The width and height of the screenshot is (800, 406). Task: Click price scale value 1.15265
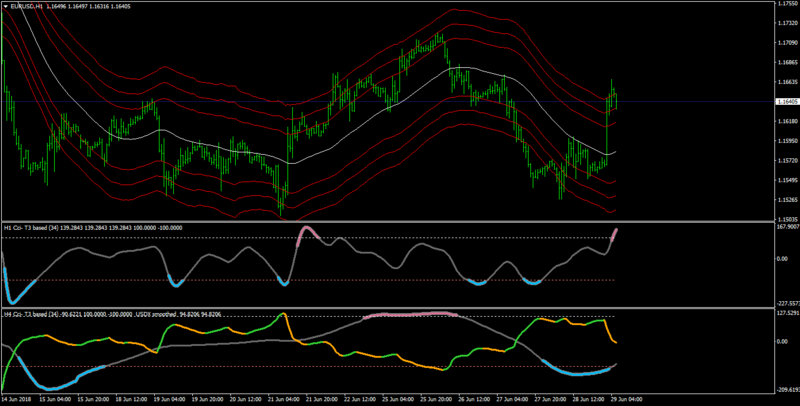(x=787, y=199)
